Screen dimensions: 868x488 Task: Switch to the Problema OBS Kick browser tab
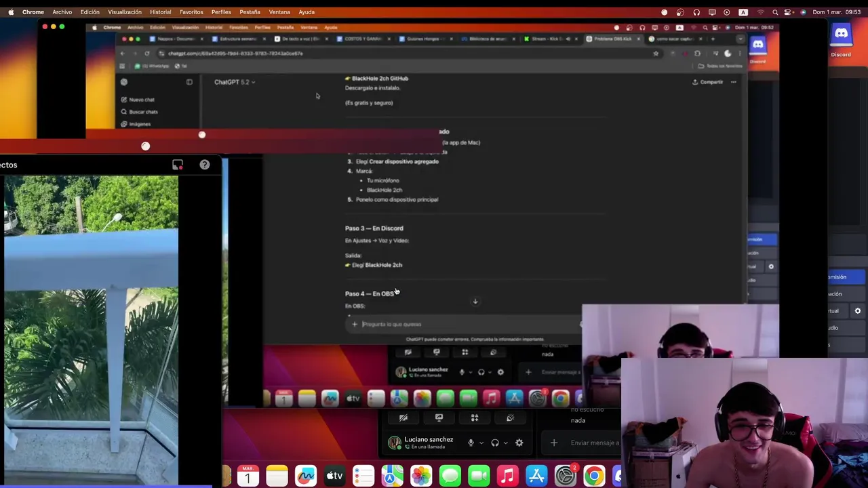coord(613,39)
